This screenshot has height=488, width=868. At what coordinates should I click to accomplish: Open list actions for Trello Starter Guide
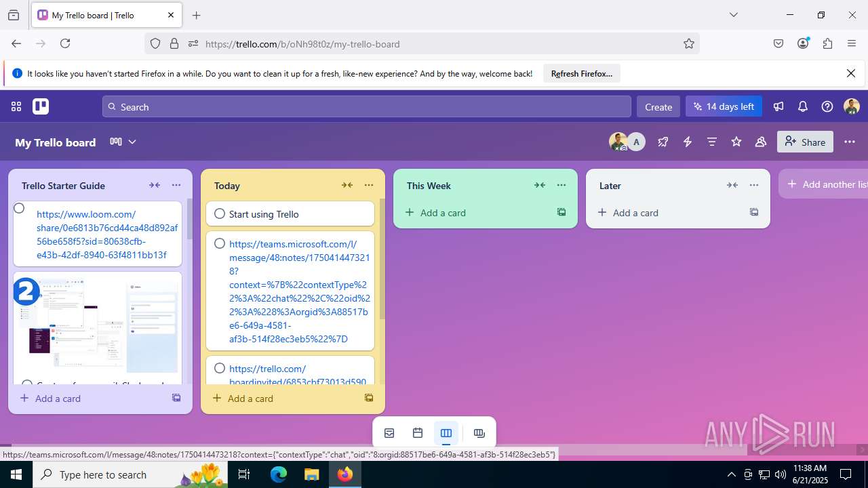176,185
